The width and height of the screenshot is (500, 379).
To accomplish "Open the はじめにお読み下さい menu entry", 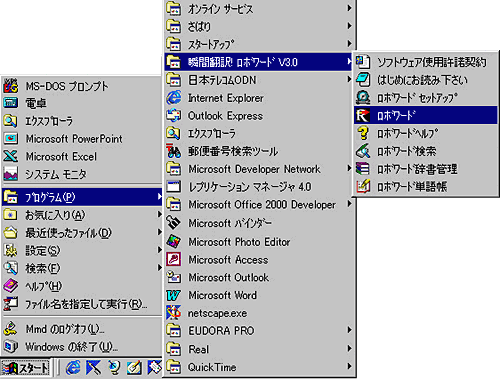I will [x=426, y=80].
